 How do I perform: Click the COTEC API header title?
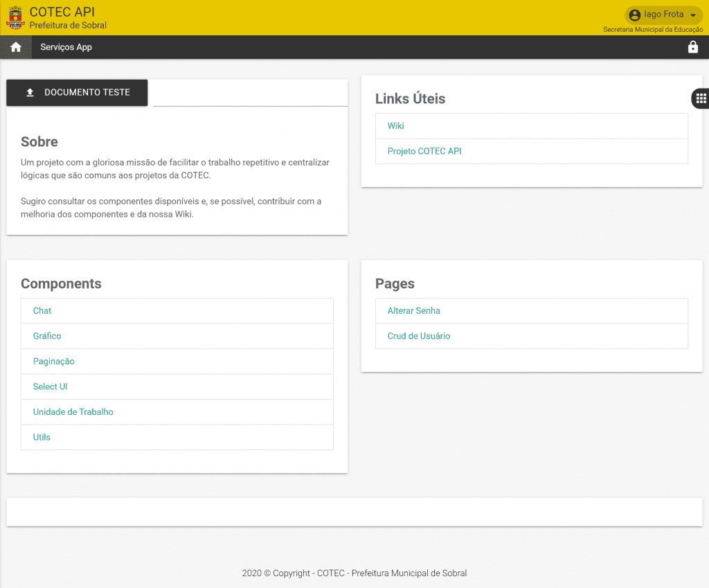pos(62,12)
